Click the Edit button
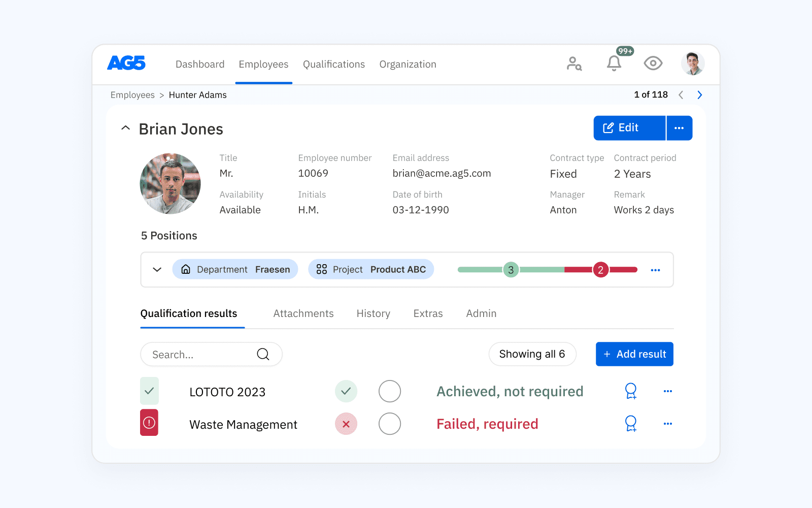The height and width of the screenshot is (508, 812). click(629, 128)
